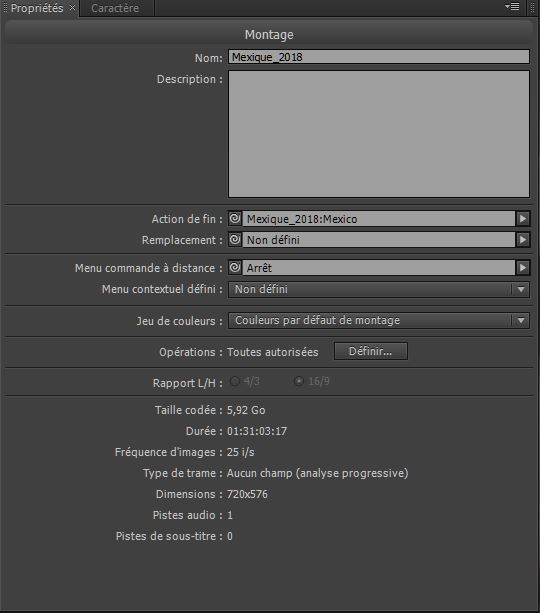Click the pick whip icon for Remplacement

pos(235,239)
